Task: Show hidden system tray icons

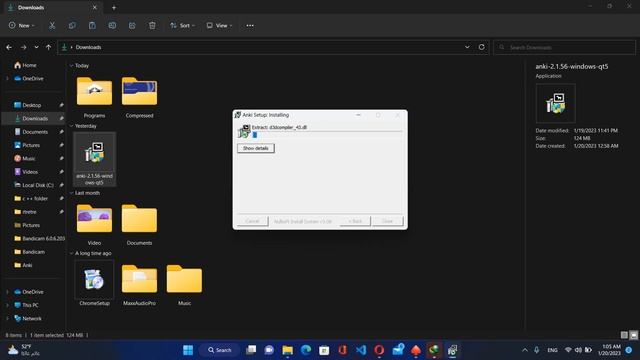Action: (x=525, y=350)
